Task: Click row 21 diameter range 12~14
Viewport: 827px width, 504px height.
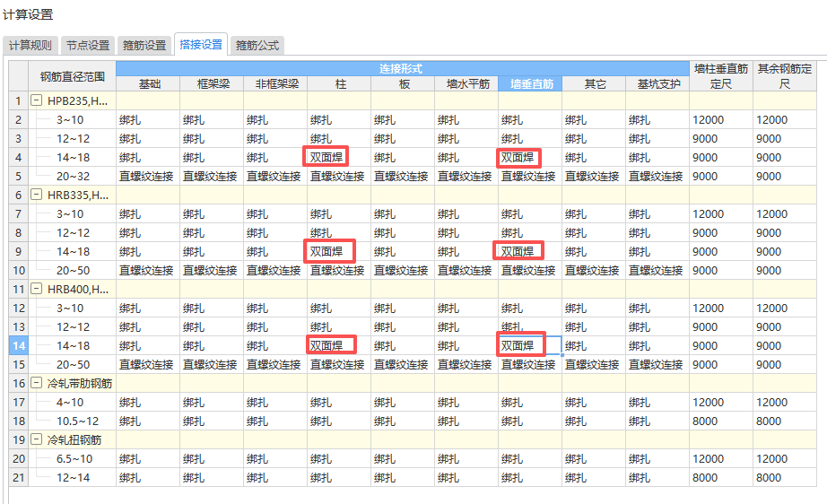Action: [x=73, y=477]
